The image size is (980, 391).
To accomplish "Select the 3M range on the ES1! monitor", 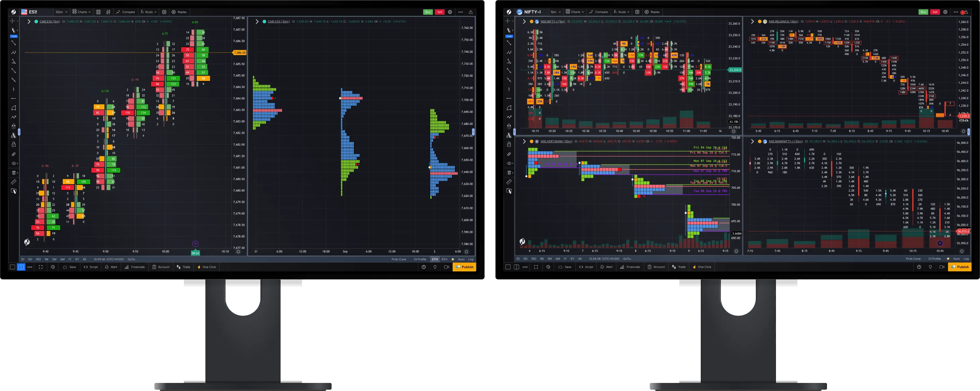I will 54,259.
